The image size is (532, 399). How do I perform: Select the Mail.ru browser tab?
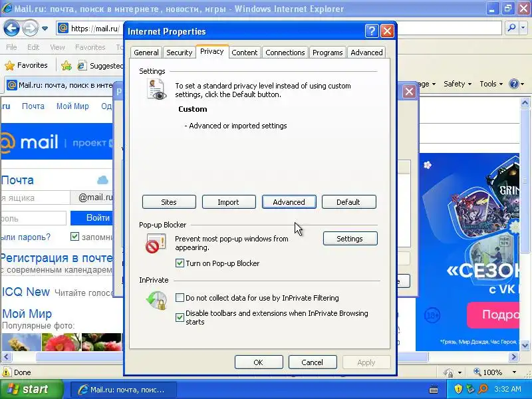pyautogui.click(x=60, y=85)
